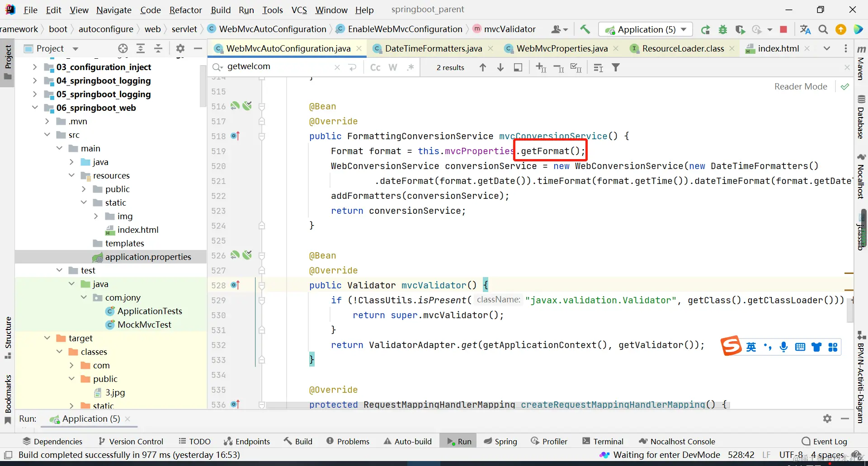
Task: Open the Application (5) run configuration dropdown
Action: coord(646,30)
